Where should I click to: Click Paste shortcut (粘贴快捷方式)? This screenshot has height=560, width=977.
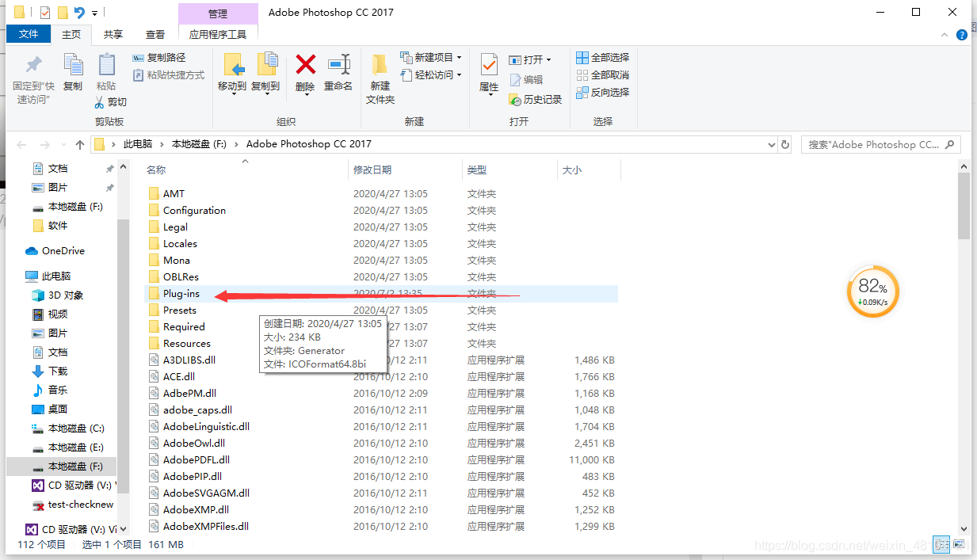[x=168, y=75]
